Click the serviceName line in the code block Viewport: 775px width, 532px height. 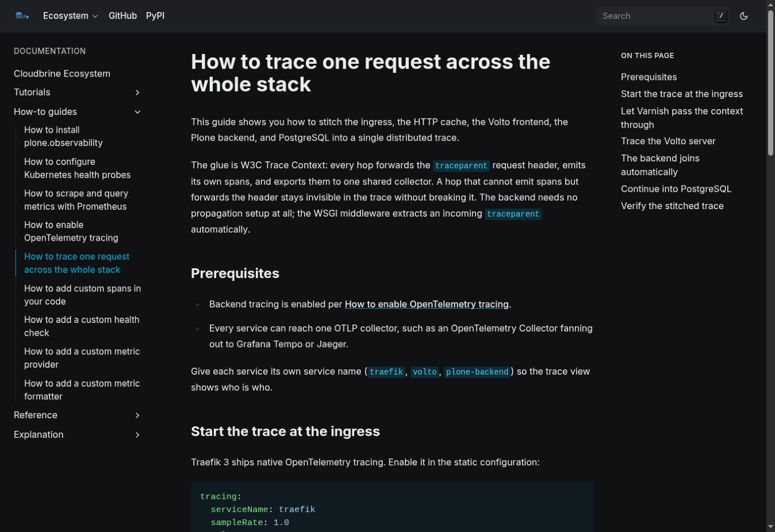[x=263, y=510]
